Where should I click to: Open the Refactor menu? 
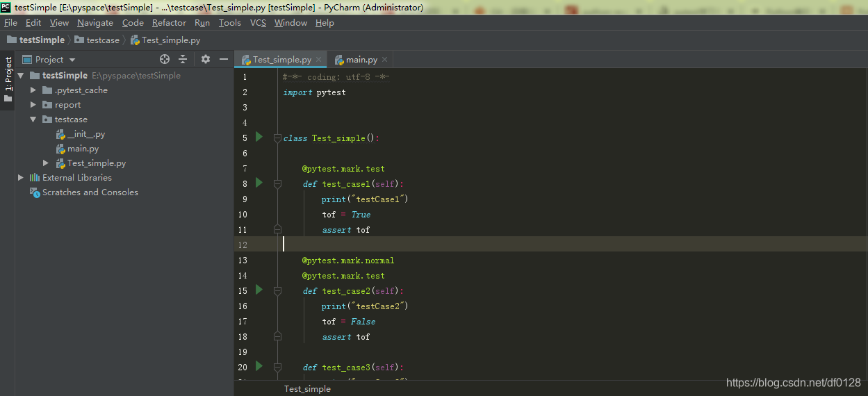pyautogui.click(x=169, y=23)
